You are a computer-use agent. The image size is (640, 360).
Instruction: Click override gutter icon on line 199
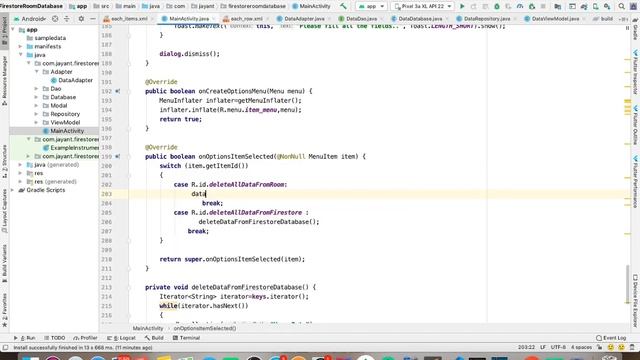[118, 156]
